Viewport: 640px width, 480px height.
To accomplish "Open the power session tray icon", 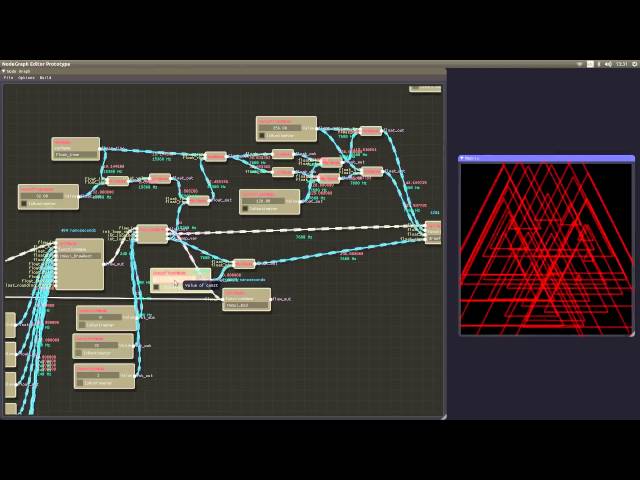I will 635,64.
